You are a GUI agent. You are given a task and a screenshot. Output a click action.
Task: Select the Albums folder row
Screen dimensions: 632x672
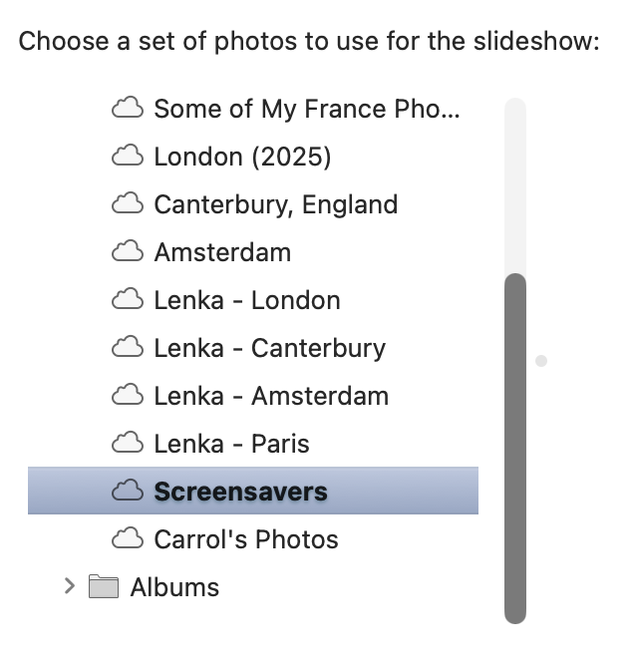(x=174, y=587)
